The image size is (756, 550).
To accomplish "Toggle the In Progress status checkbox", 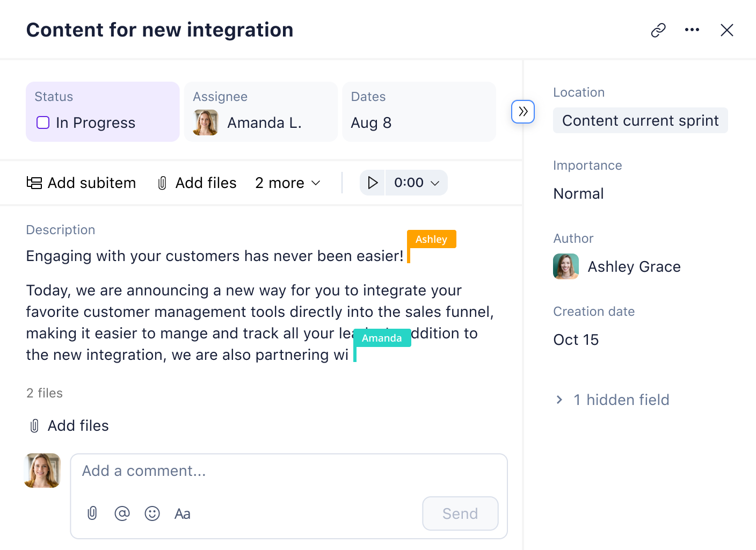I will tap(42, 122).
